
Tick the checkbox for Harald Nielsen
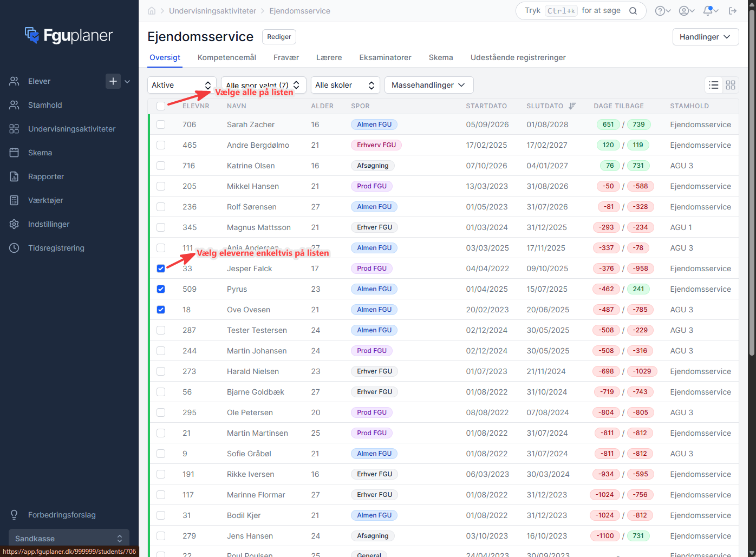click(161, 371)
